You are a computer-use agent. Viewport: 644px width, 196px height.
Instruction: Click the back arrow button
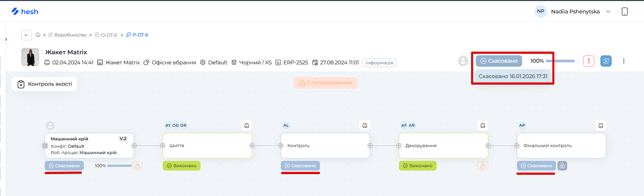click(27, 35)
